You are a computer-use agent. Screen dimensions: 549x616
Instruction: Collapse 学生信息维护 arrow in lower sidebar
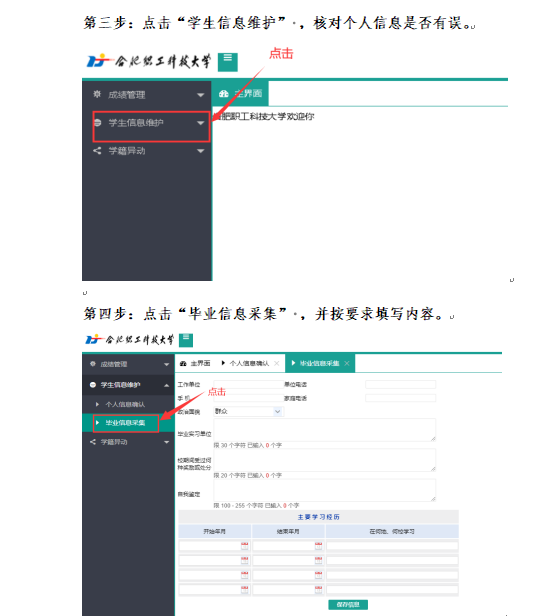[x=167, y=385]
